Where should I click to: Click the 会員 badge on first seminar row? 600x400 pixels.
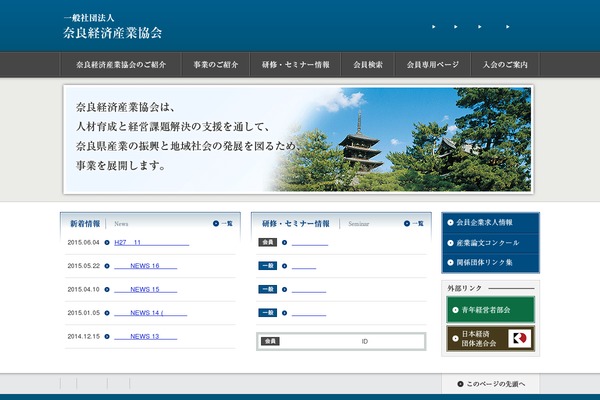(x=267, y=242)
